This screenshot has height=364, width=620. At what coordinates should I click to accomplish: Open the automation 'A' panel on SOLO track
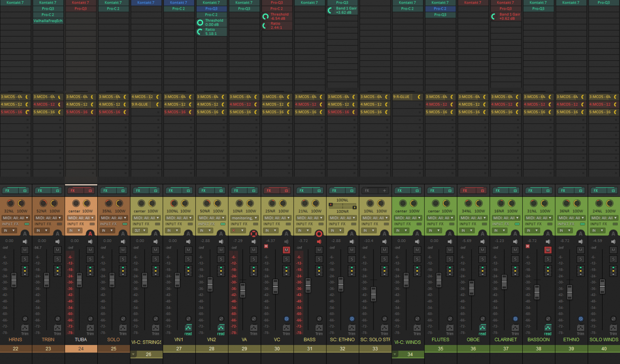[x=122, y=233]
